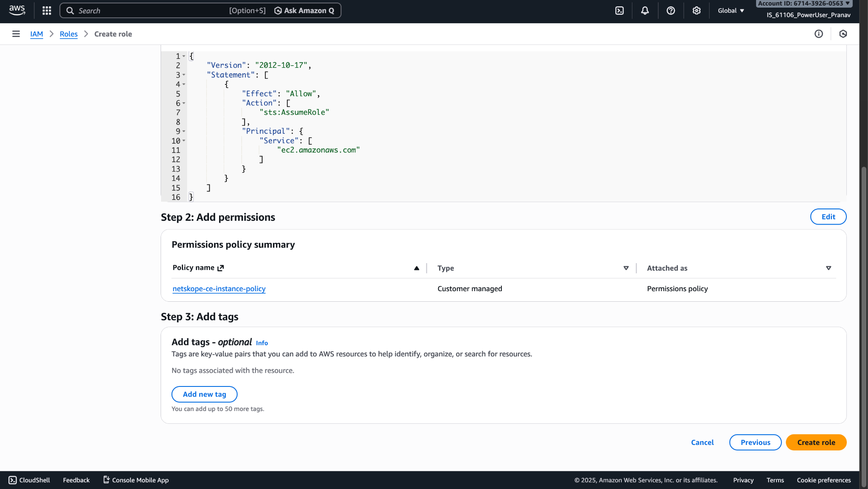This screenshot has height=489, width=868.
Task: Open settings gear in top bar
Action: [x=696, y=11]
